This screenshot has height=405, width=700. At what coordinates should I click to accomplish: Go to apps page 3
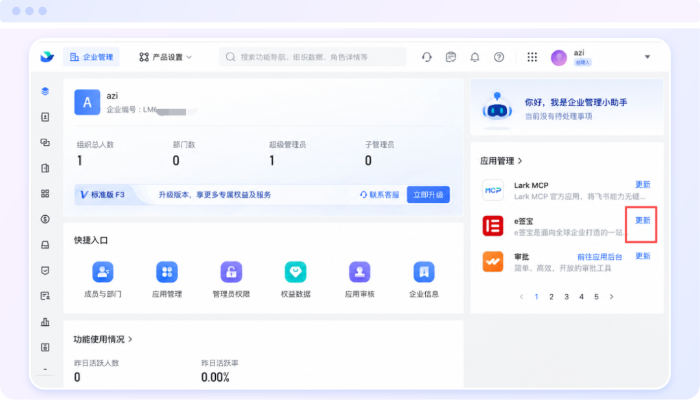click(567, 296)
